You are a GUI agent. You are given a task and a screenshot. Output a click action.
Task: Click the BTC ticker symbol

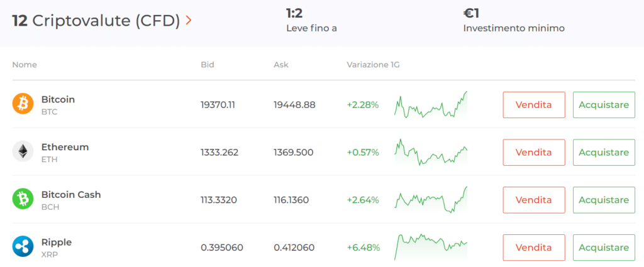click(x=49, y=112)
